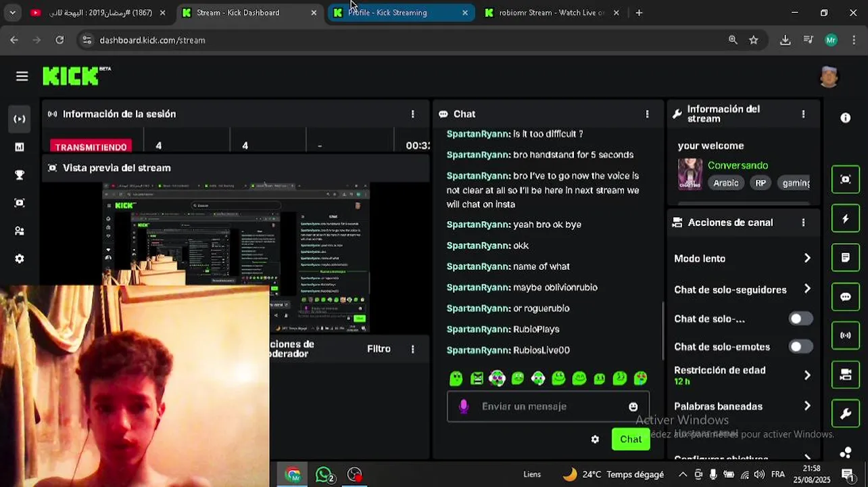Click the document note icon in right rail

pos(845,258)
